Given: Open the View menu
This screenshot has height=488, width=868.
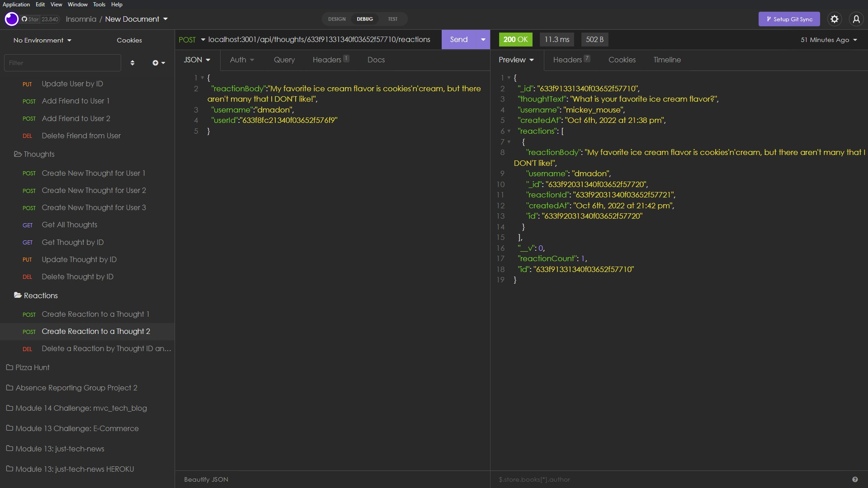Looking at the screenshot, I should tap(57, 5).
